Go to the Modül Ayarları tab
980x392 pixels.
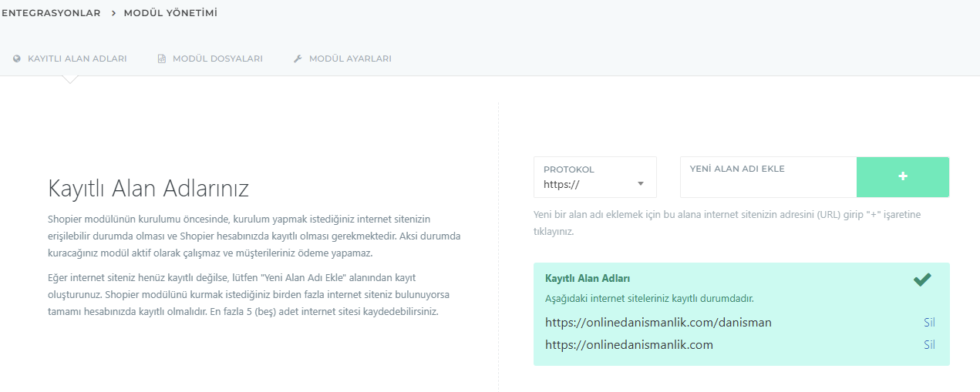(350, 59)
